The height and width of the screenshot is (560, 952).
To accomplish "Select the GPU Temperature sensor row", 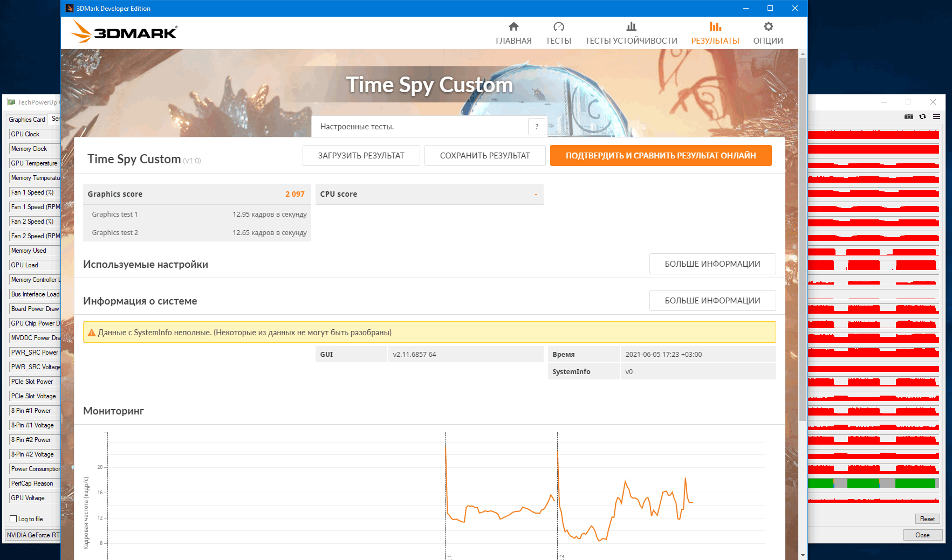I will pos(35,163).
